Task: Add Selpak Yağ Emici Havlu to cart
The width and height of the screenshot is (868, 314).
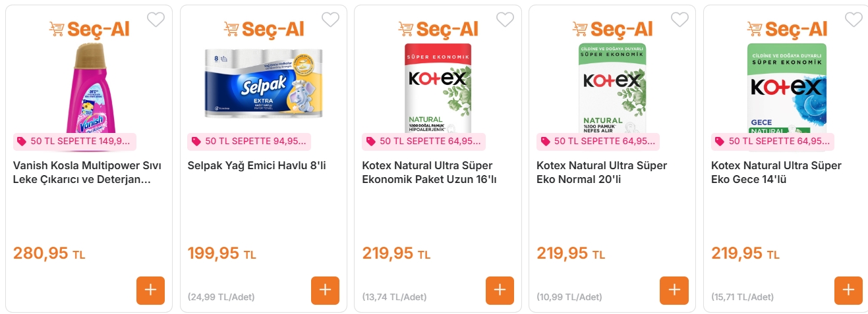Action: (325, 290)
